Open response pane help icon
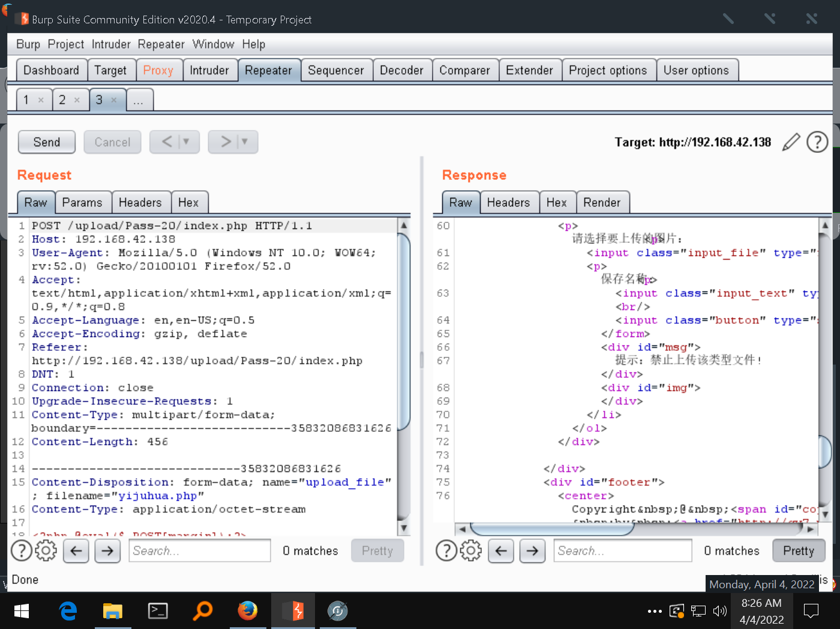 [x=446, y=550]
